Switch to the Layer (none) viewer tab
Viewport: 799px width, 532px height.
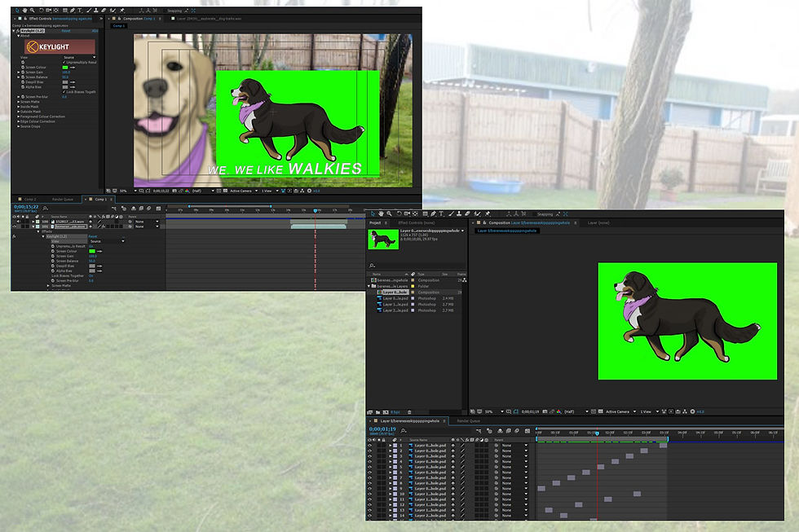(598, 222)
